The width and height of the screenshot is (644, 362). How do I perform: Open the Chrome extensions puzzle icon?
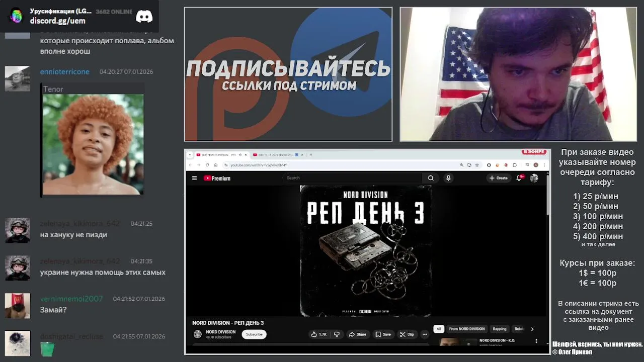515,165
